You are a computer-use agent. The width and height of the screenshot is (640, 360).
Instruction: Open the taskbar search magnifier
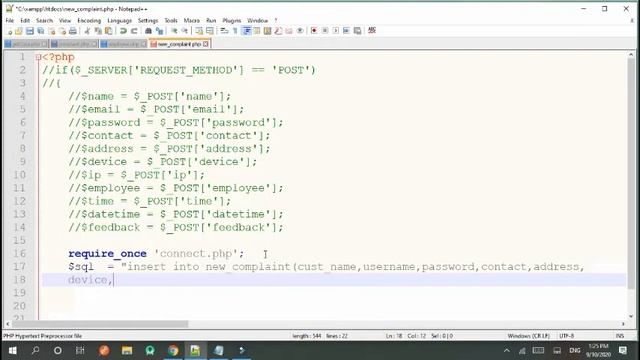[x=36, y=351]
